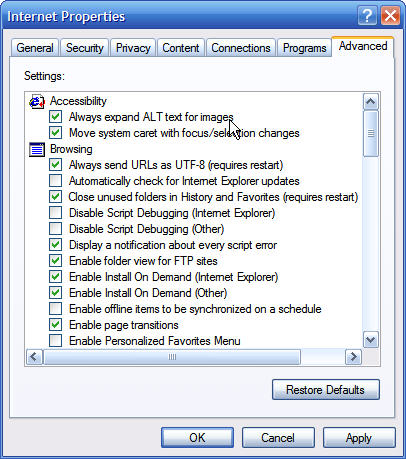Click the title bar Help question mark icon
This screenshot has width=406, height=459.
pos(367,15)
